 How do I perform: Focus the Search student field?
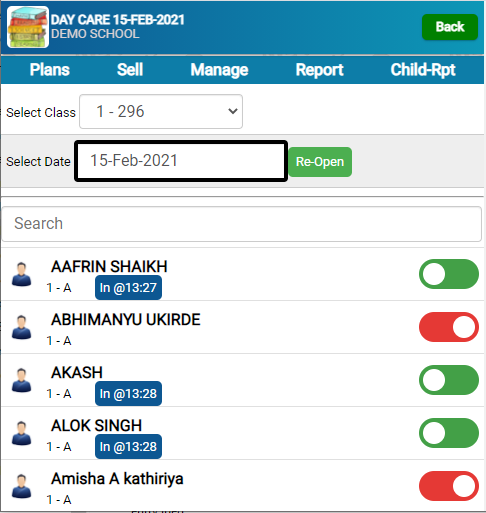click(x=242, y=224)
